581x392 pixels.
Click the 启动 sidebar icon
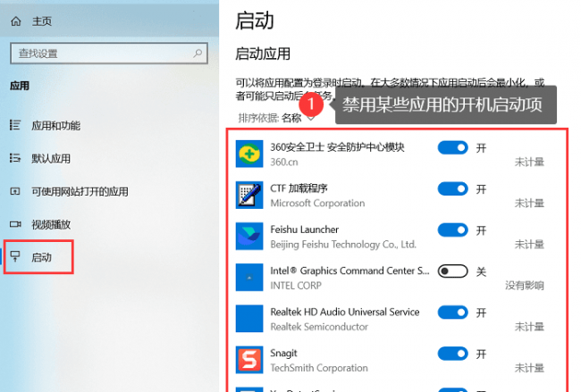click(15, 256)
